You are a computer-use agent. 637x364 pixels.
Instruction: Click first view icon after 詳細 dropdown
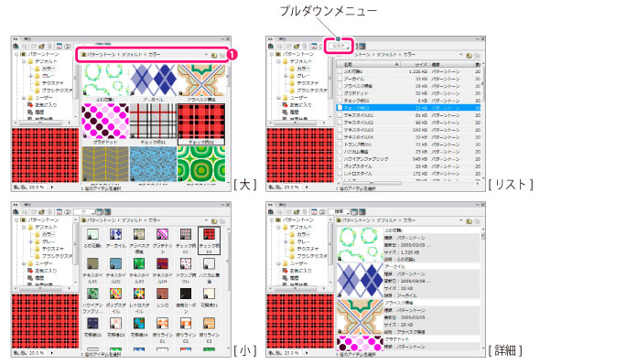(355, 212)
